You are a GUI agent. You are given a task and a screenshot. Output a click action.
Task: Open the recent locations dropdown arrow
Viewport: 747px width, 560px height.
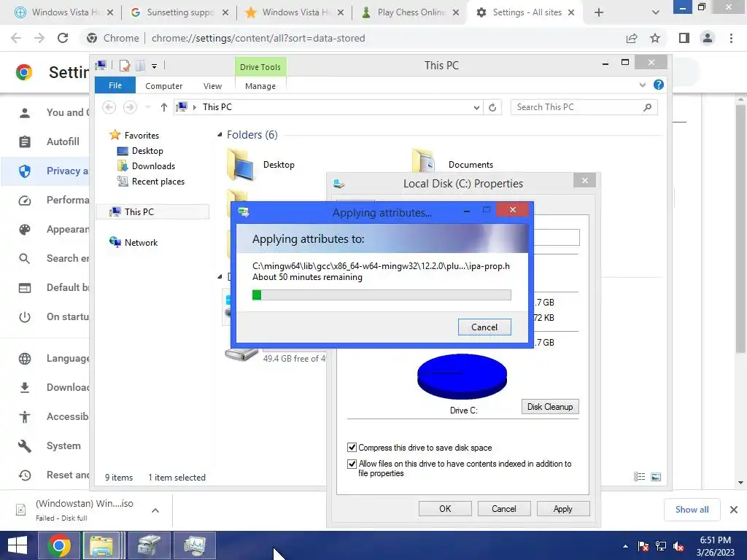pos(147,107)
